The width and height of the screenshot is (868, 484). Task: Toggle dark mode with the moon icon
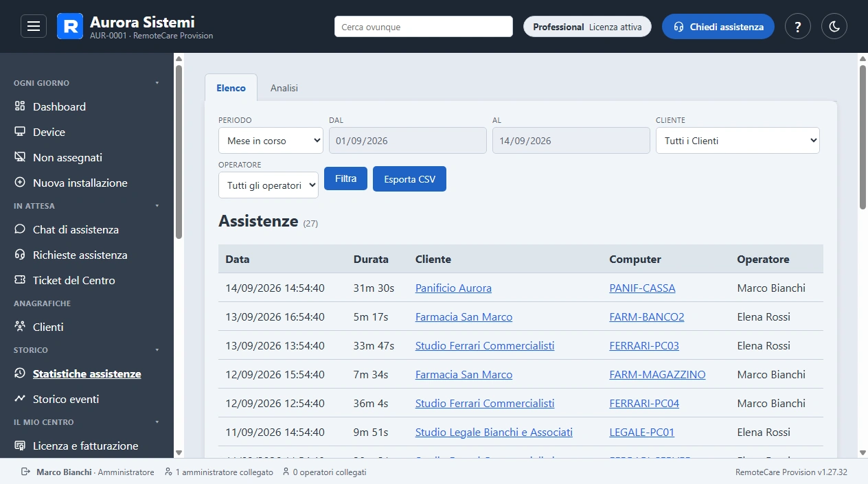click(834, 27)
